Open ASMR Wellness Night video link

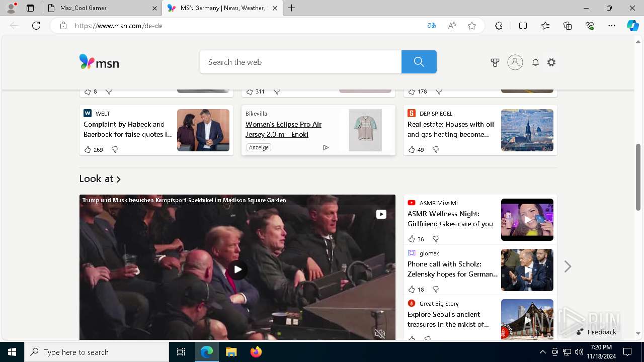pos(450,219)
